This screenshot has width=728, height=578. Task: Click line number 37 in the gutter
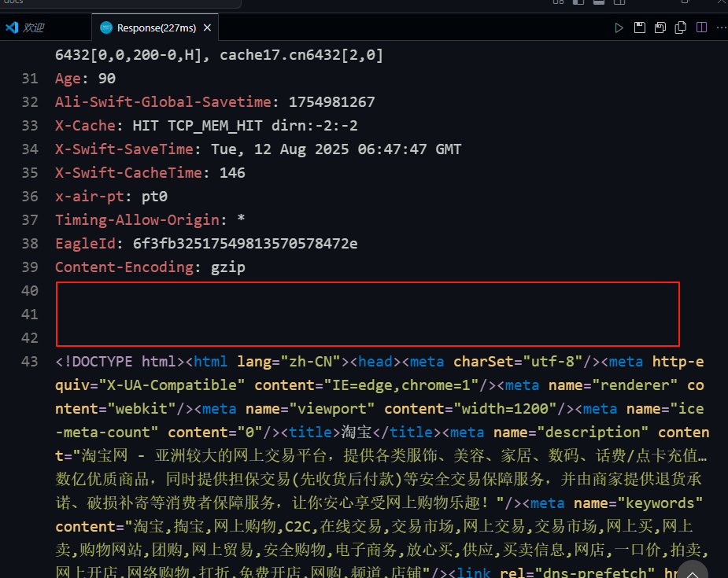(30, 220)
